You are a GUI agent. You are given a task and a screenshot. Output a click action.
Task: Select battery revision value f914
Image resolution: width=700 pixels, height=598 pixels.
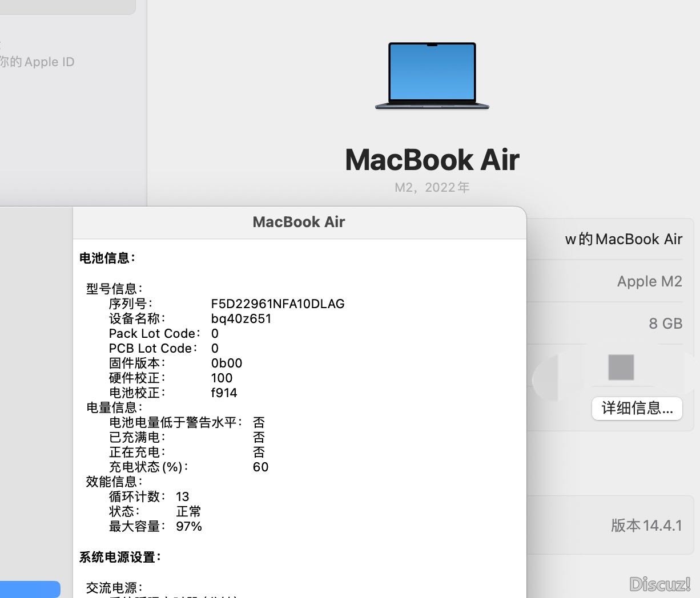point(224,393)
